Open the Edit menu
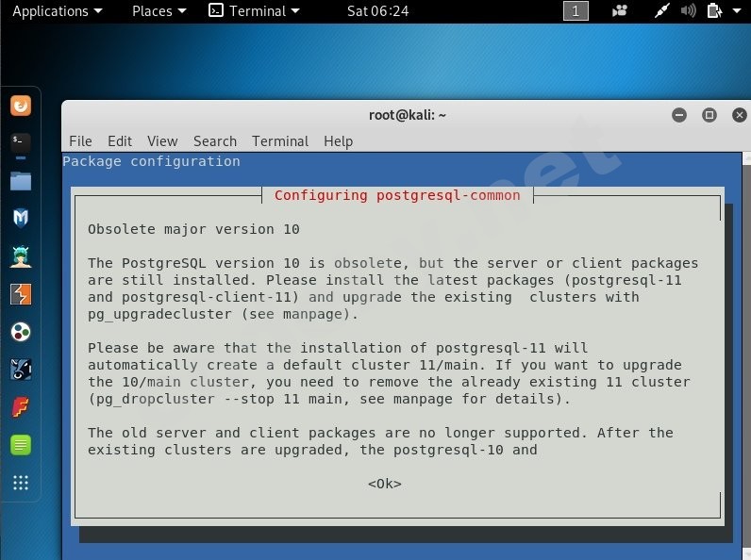Viewport: 751px width, 560px height. (x=120, y=141)
